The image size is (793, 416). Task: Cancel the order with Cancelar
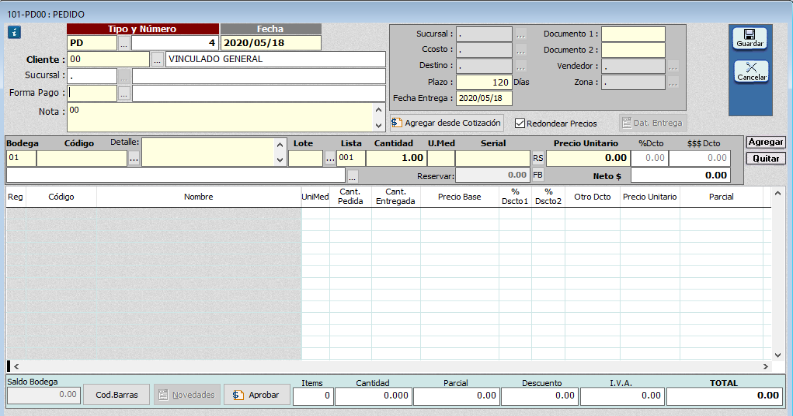751,72
